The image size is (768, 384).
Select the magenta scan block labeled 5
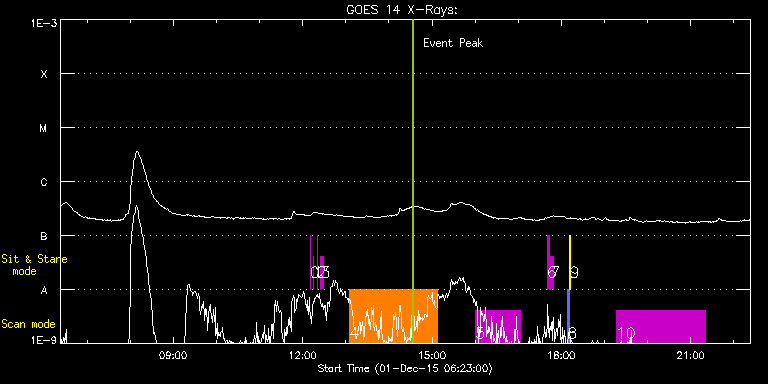(498, 326)
